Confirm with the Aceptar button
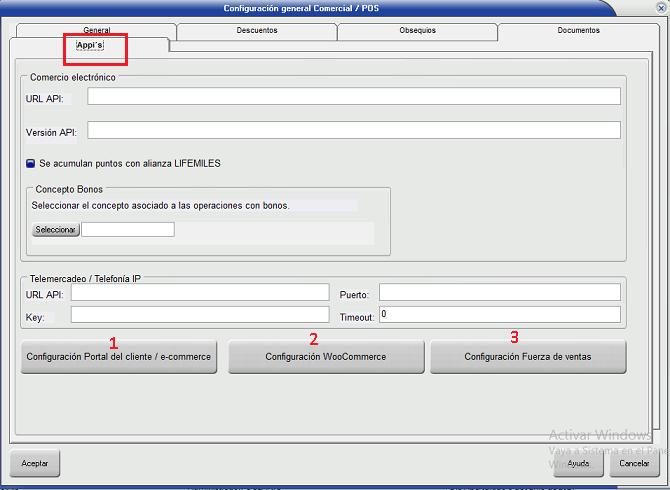This screenshot has height=490, width=670. coord(35,464)
